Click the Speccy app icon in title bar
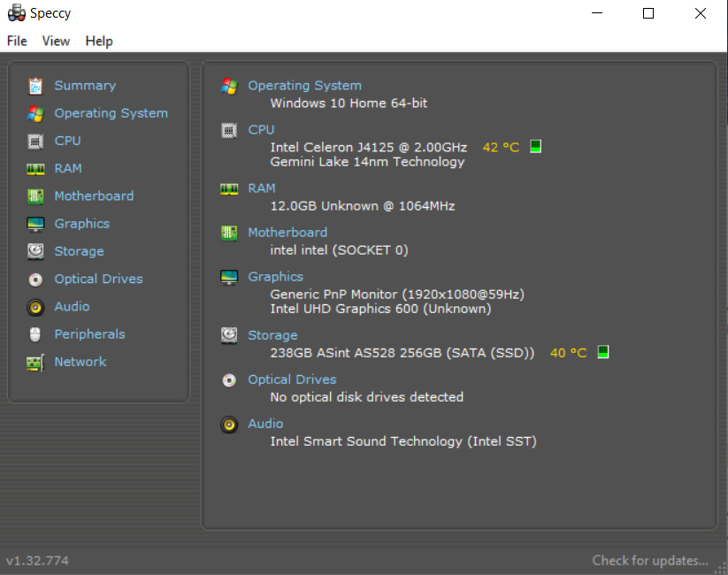This screenshot has width=728, height=575. pos(17,13)
